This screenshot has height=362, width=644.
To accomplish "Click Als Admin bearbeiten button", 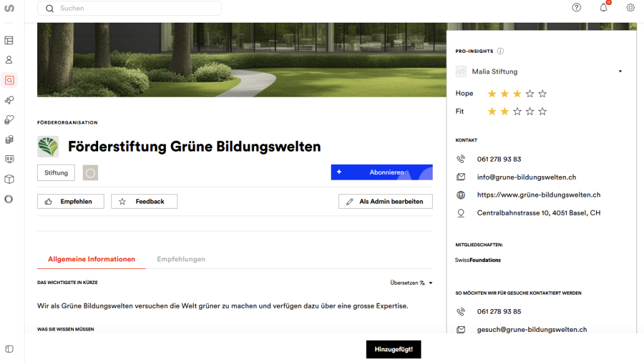I will click(386, 202).
